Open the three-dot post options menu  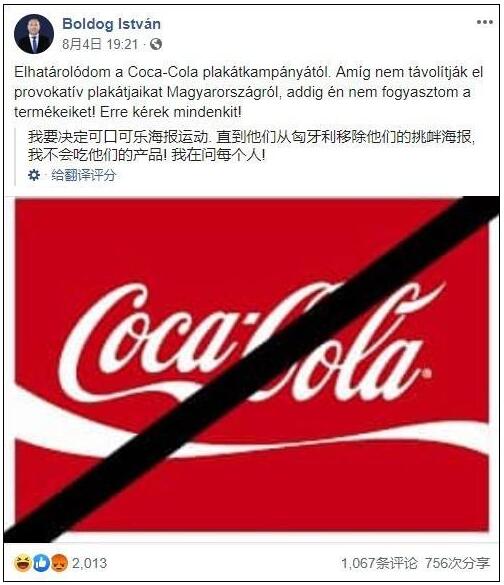(485, 22)
